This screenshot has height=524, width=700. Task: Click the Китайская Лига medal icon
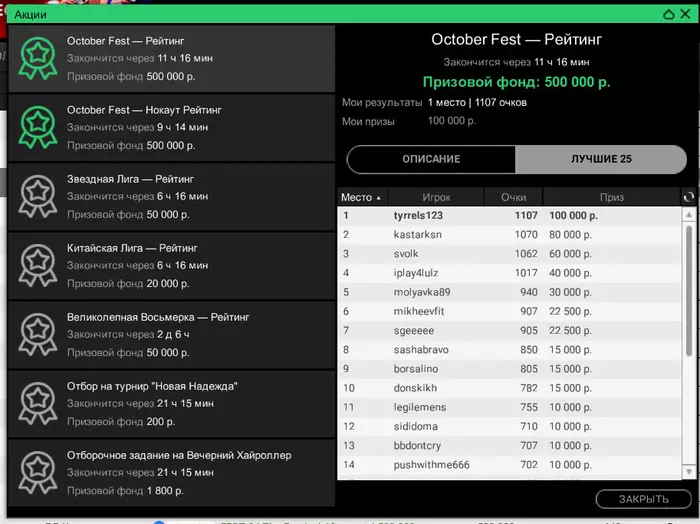click(39, 265)
